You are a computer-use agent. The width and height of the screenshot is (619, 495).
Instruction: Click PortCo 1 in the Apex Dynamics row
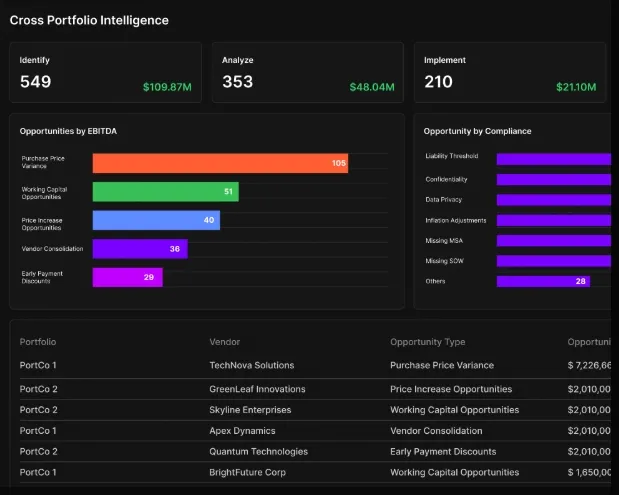coord(38,431)
